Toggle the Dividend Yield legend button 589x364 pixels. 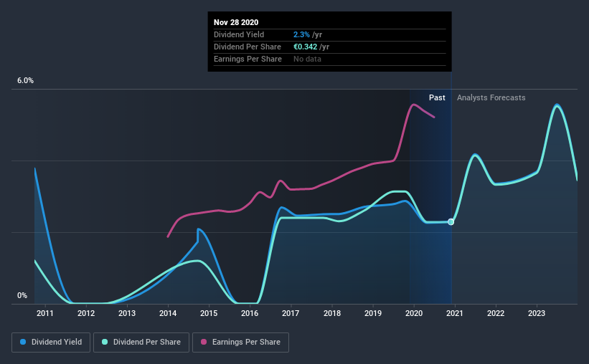pyautogui.click(x=51, y=343)
